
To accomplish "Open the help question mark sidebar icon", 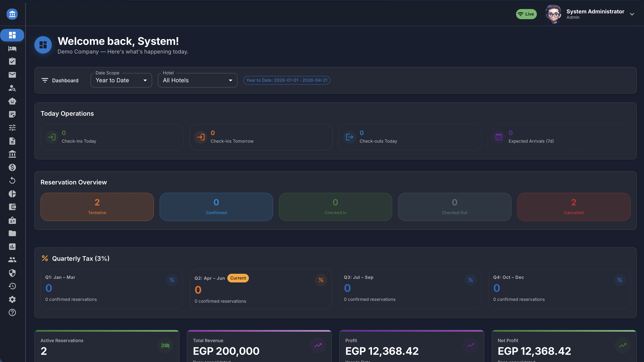I will [x=12, y=312].
